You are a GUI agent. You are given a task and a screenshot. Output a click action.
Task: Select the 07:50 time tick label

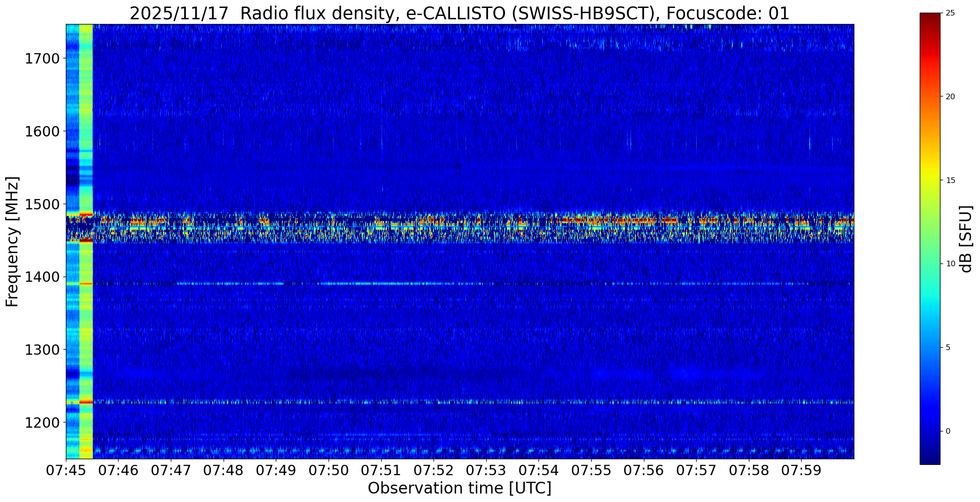[329, 470]
